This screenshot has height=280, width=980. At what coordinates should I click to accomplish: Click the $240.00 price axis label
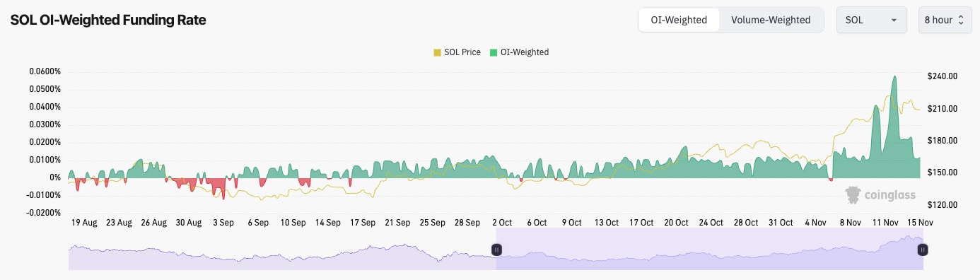943,76
